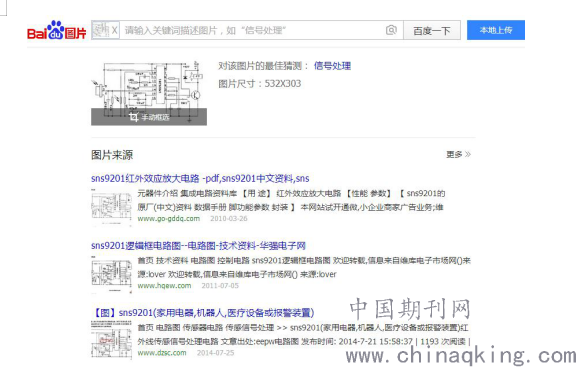Click the 手动框选 crop icon

pyautogui.click(x=134, y=117)
